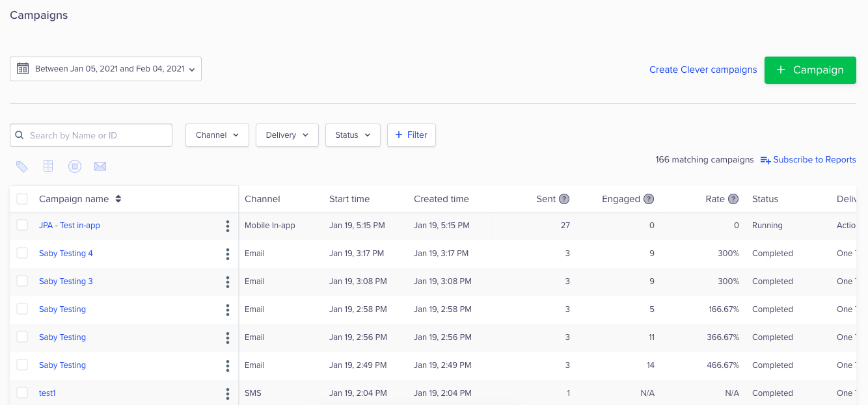The image size is (868, 405).
Task: Click the Start time column header
Action: 349,199
